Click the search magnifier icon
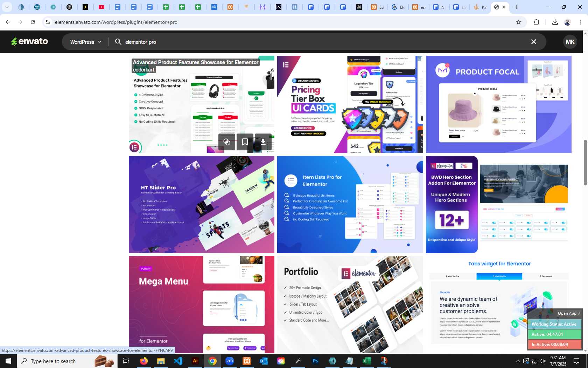This screenshot has width=588, height=368. pyautogui.click(x=118, y=42)
